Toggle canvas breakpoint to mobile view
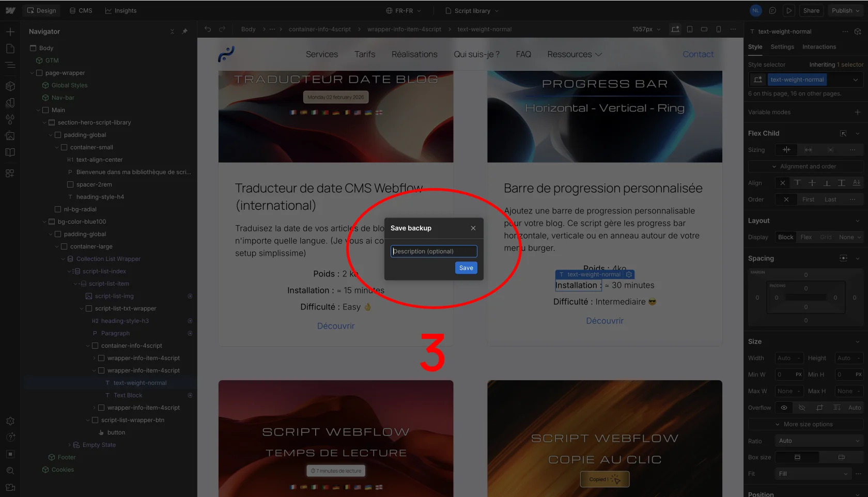The width and height of the screenshot is (868, 497). pyautogui.click(x=718, y=29)
